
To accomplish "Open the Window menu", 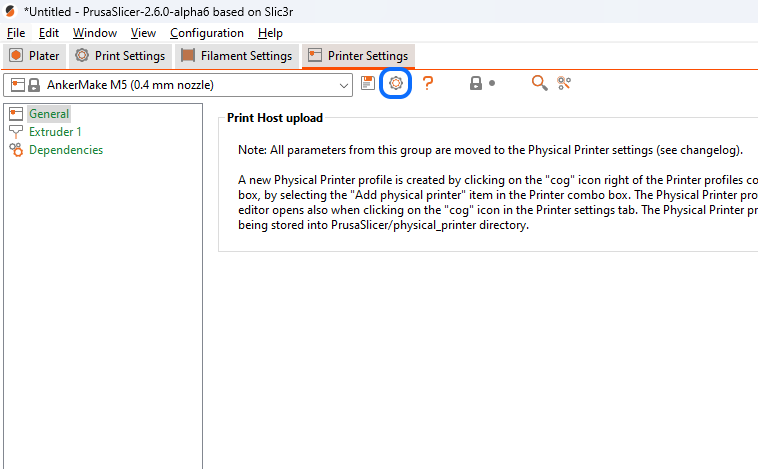I will (x=94, y=33).
